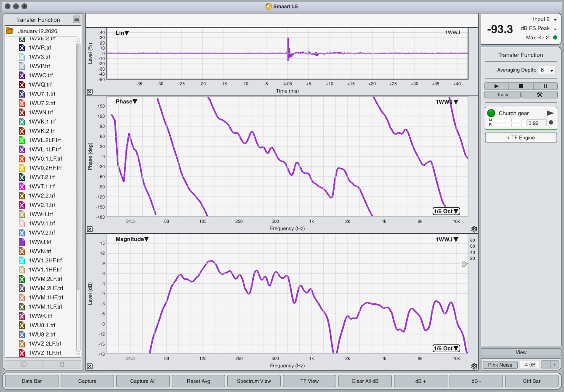
Task: Switch to TF View
Action: (309, 381)
